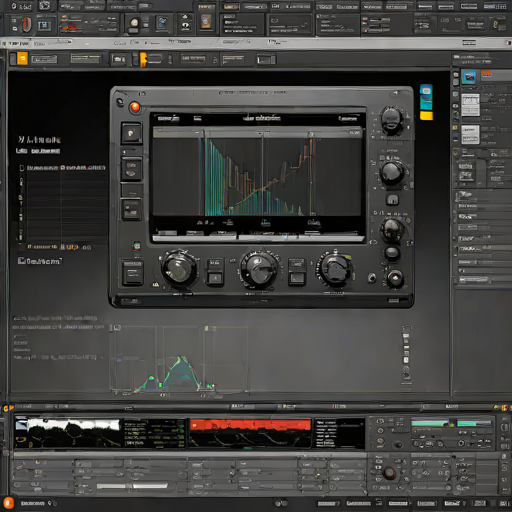Open the blue screen thumbnail icon in right panel

tap(468, 77)
